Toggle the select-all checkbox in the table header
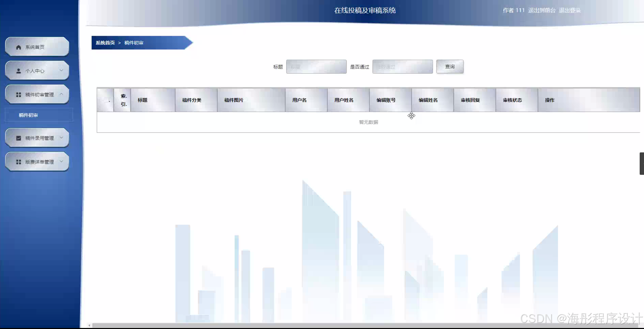The width and height of the screenshot is (644, 329). click(106, 100)
